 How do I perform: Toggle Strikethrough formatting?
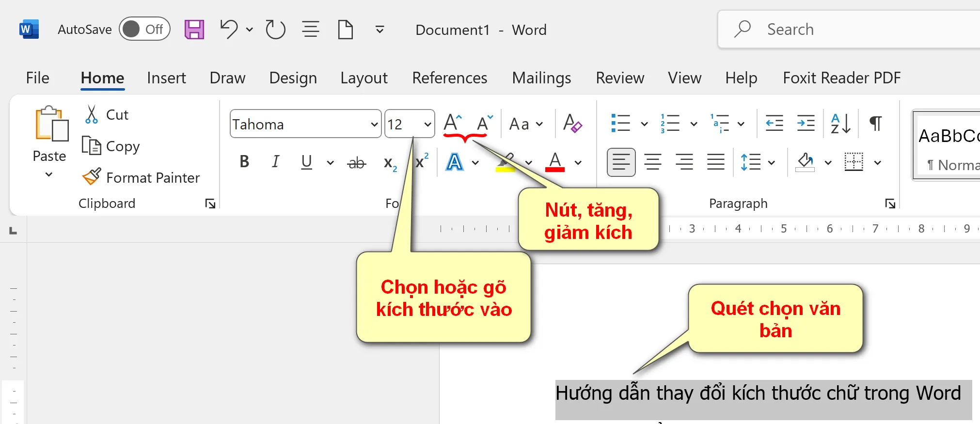point(357,163)
